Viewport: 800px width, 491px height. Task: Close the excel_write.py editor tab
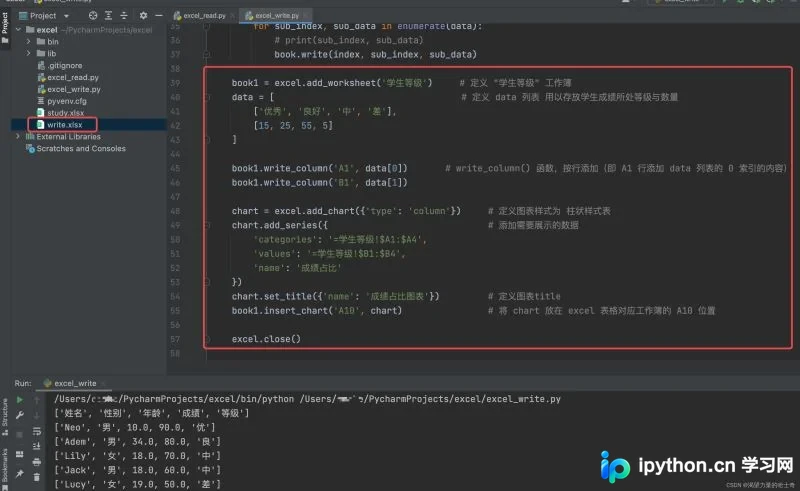(306, 16)
